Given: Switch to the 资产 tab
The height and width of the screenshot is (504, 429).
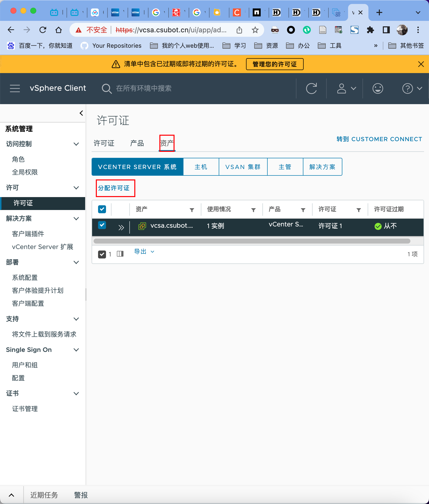Looking at the screenshot, I should [167, 143].
